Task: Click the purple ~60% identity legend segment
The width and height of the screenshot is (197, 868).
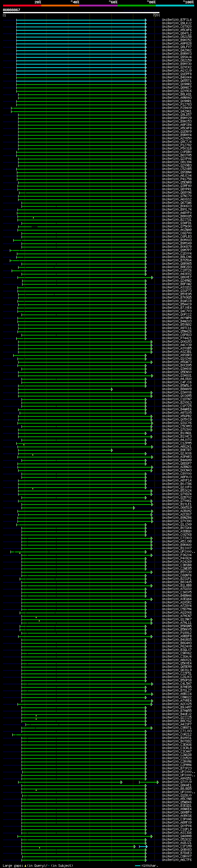Action: [x=99, y=6]
